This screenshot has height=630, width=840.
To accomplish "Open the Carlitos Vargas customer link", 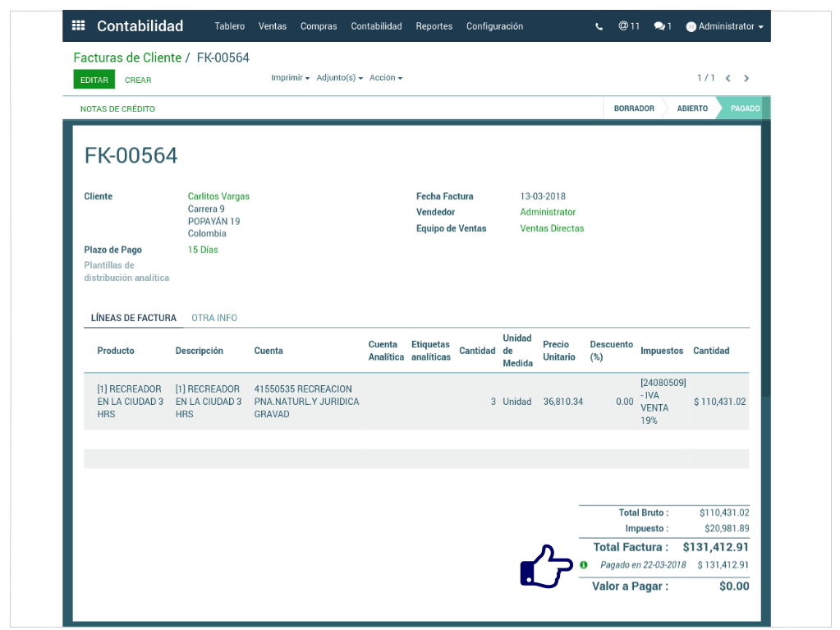I will coord(218,196).
